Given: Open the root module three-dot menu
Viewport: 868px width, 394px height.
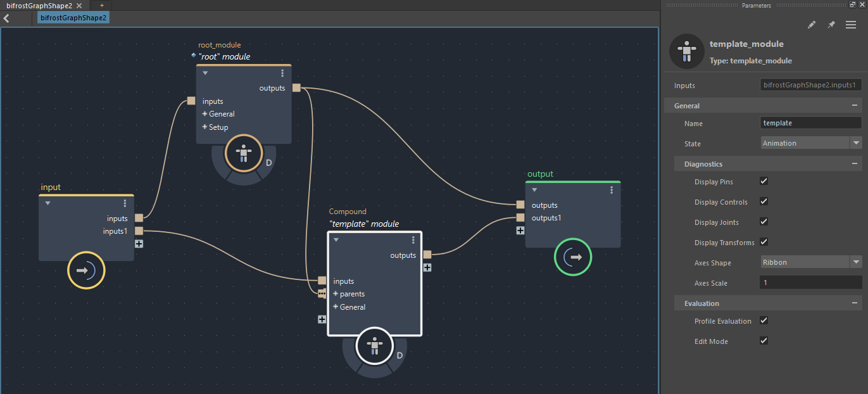Looking at the screenshot, I should [282, 73].
